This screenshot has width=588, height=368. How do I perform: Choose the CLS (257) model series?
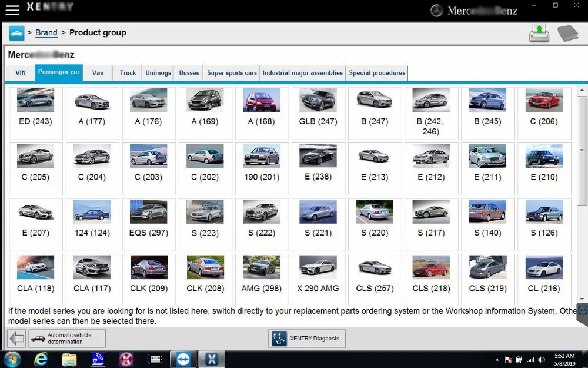[375, 279]
